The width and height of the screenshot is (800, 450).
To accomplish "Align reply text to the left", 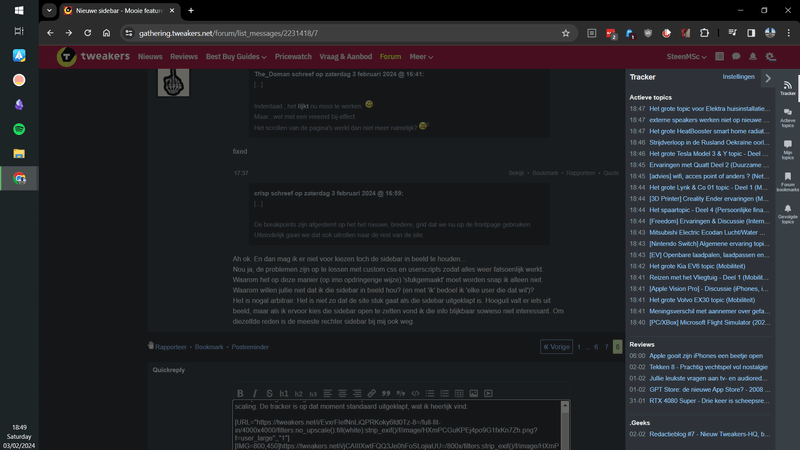I will pyautogui.click(x=328, y=393).
